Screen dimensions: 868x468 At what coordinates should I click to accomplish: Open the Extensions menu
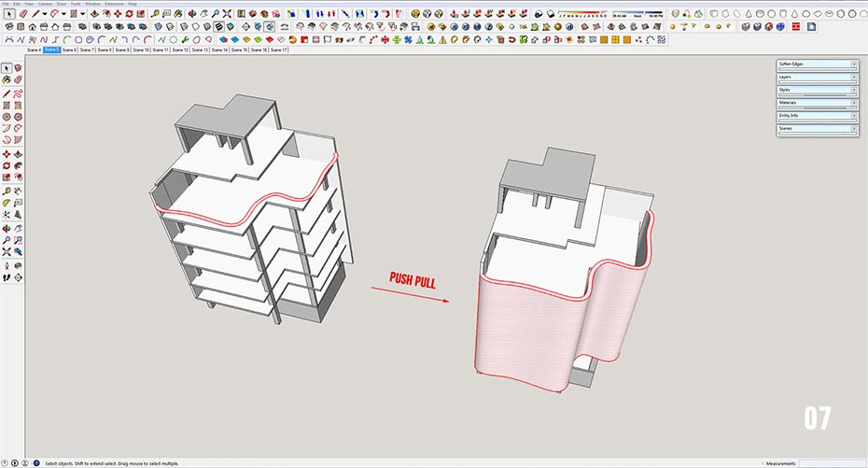(x=114, y=4)
